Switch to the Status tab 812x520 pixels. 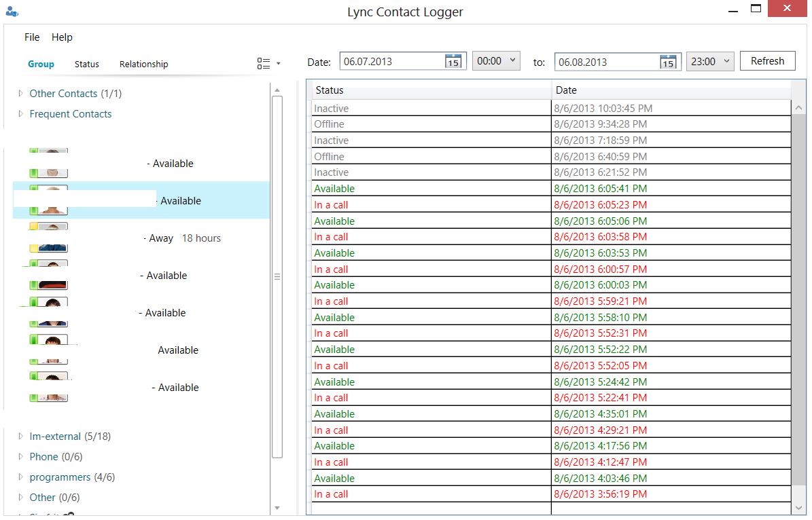[86, 64]
